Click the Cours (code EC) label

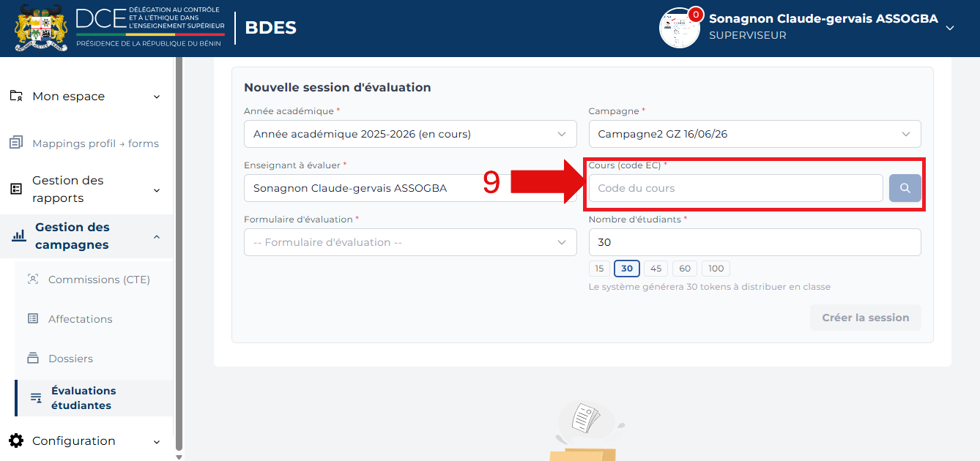pos(628,165)
